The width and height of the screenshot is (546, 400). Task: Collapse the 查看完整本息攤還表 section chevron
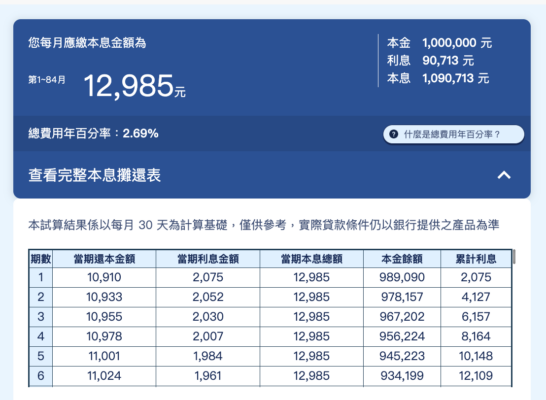[x=504, y=175]
